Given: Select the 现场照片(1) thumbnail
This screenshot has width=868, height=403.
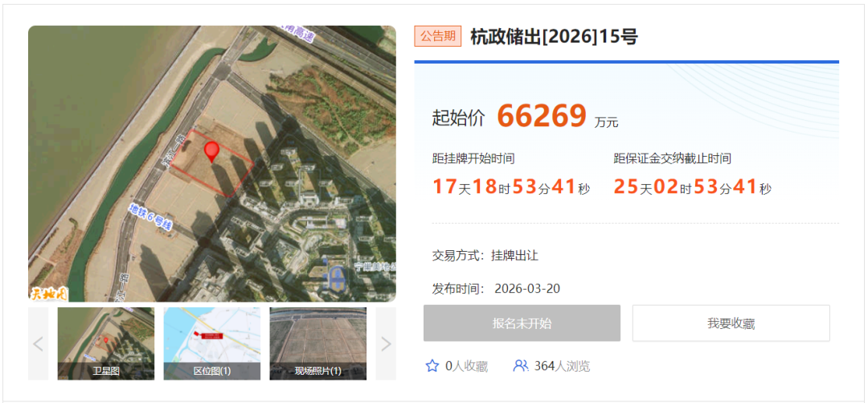Looking at the screenshot, I should [x=317, y=343].
